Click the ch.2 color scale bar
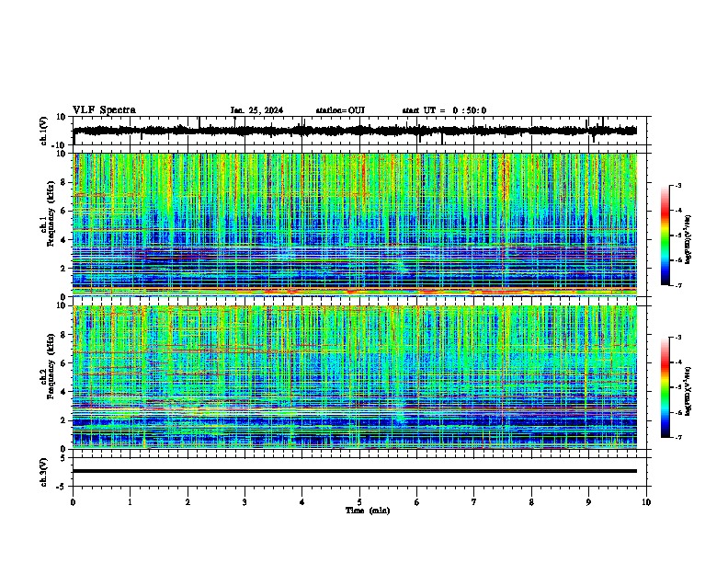The width and height of the screenshot is (728, 563). [665, 387]
